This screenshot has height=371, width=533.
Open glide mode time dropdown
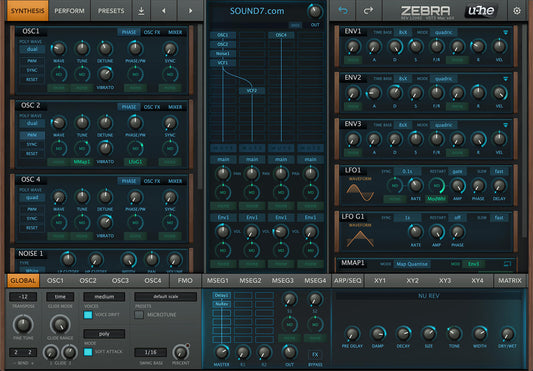coord(60,297)
